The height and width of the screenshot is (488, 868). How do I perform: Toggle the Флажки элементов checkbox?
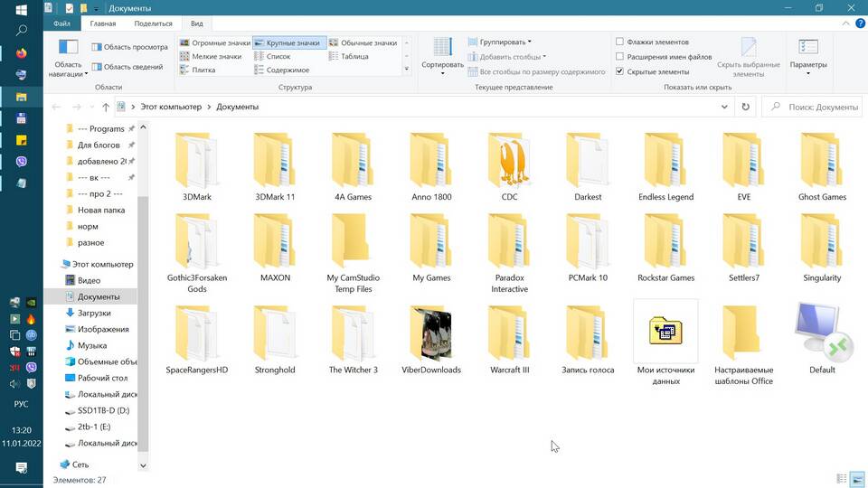(619, 42)
